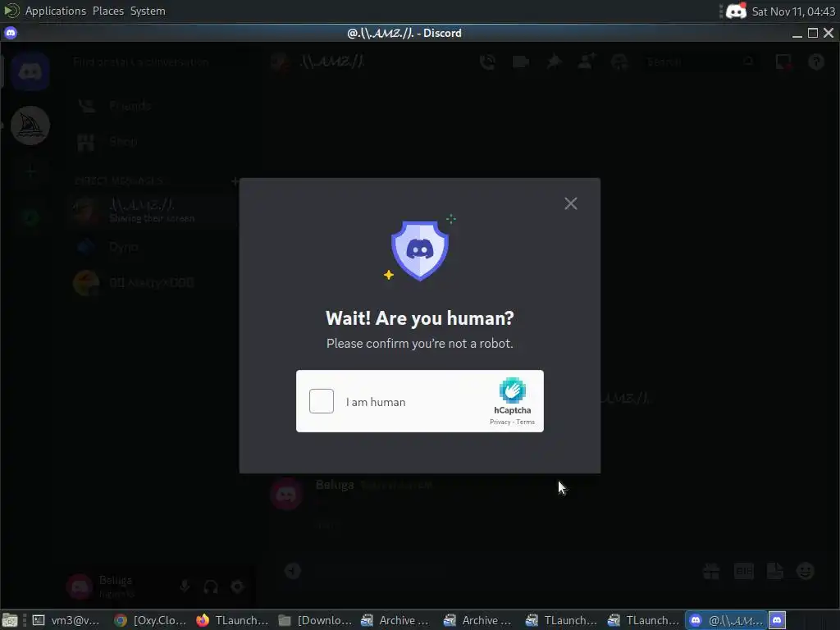Mute microphone in user panel
This screenshot has height=630, width=840.
(x=185, y=587)
